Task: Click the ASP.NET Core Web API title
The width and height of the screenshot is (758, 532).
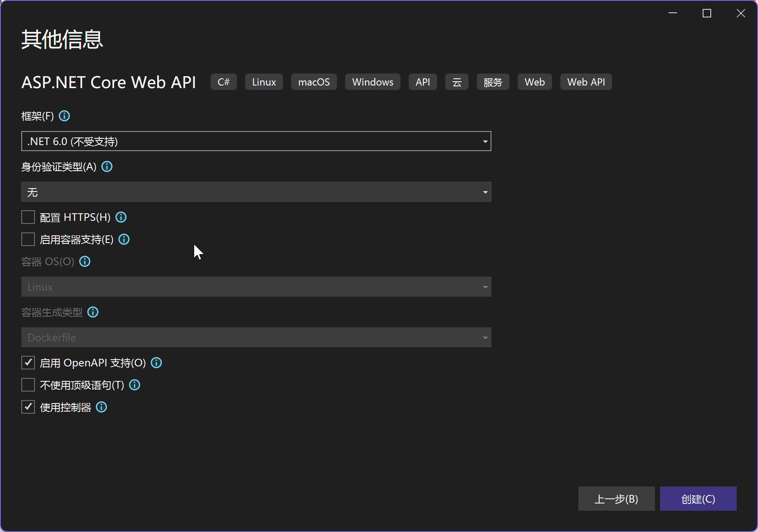Action: (x=109, y=82)
